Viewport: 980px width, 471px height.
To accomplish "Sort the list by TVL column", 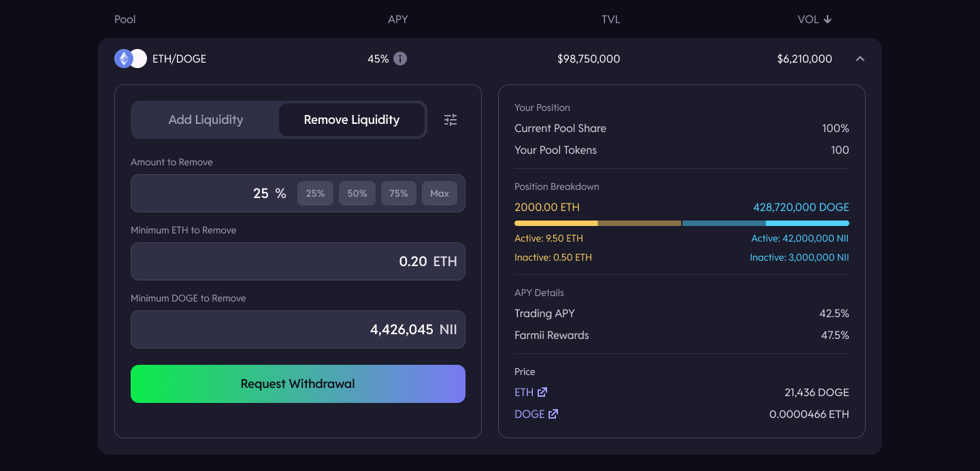I will click(610, 19).
